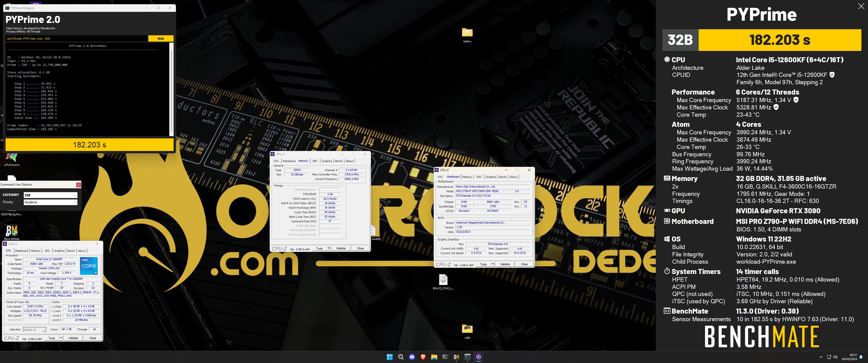Viewport: 868px width, 363px height.
Task: Open the Graphics tab in the CPU-Z memory timings window
Action: (327, 161)
